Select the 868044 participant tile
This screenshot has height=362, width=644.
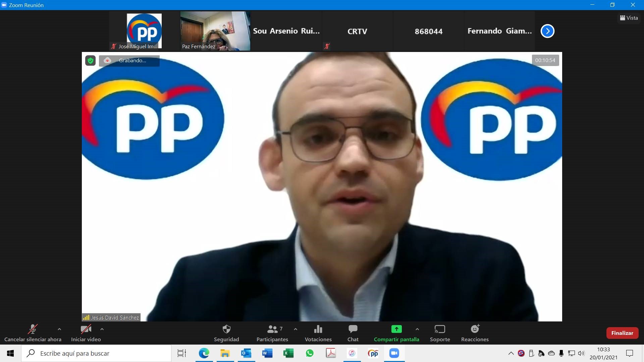point(428,31)
